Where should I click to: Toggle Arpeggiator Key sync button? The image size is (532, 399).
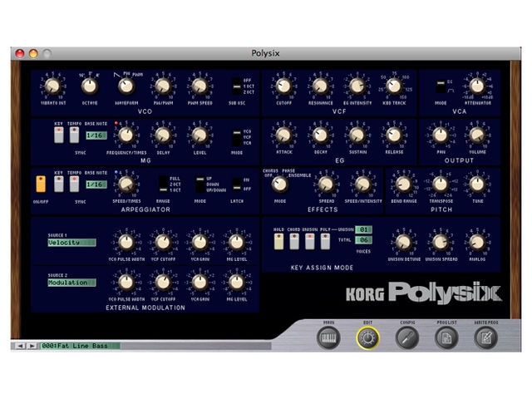pos(59,184)
